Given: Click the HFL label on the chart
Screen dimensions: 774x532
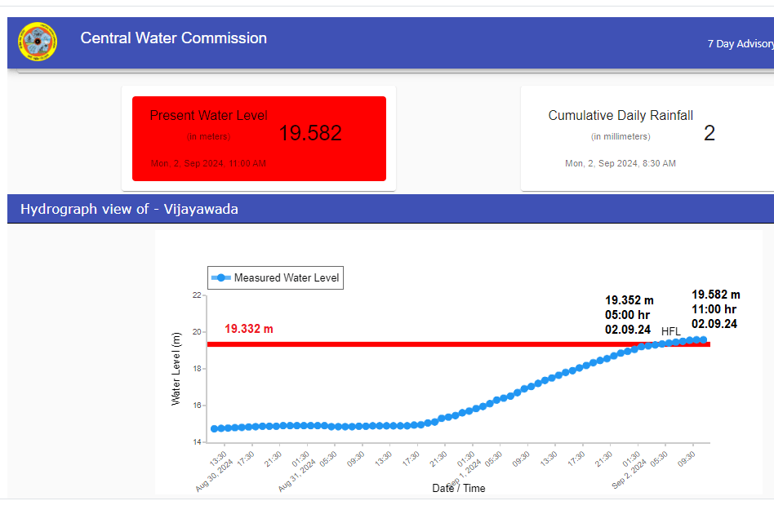Looking at the screenshot, I should tap(670, 331).
